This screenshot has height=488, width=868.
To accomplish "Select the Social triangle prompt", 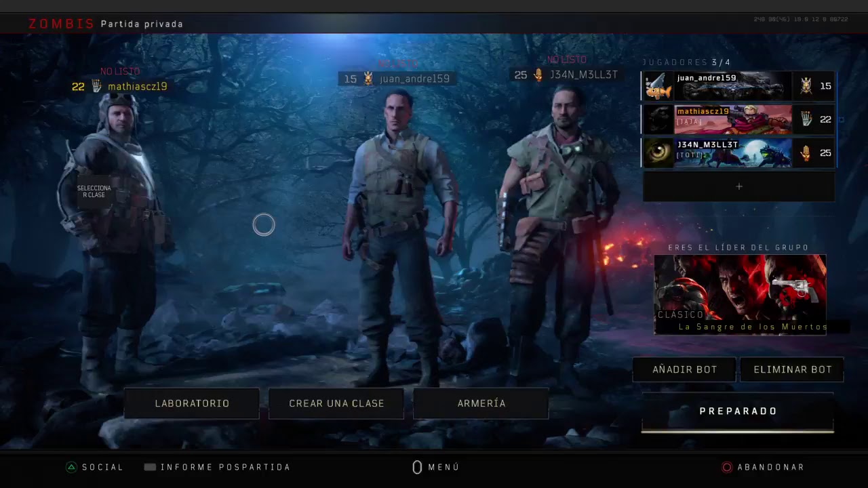I will coord(71,467).
